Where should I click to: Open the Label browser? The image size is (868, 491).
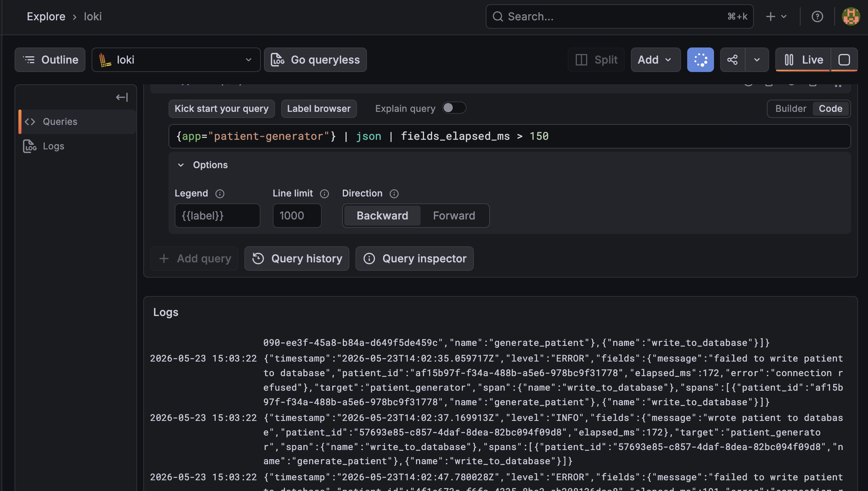pyautogui.click(x=319, y=109)
